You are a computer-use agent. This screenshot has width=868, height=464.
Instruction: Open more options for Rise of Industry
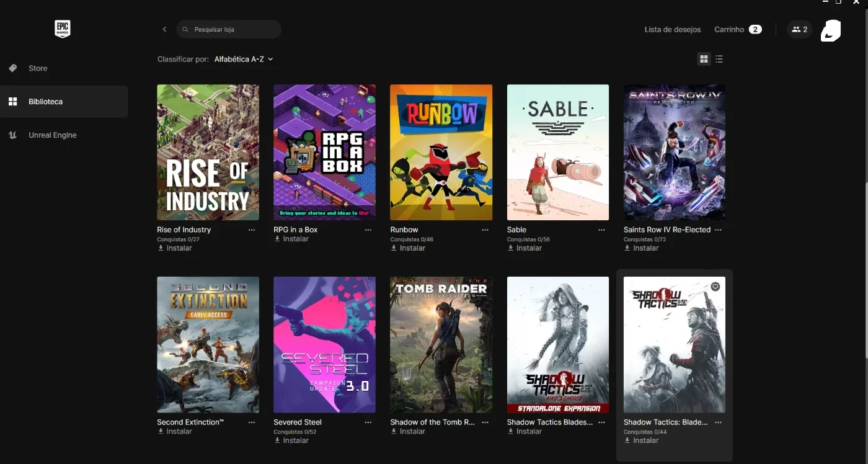tap(252, 230)
